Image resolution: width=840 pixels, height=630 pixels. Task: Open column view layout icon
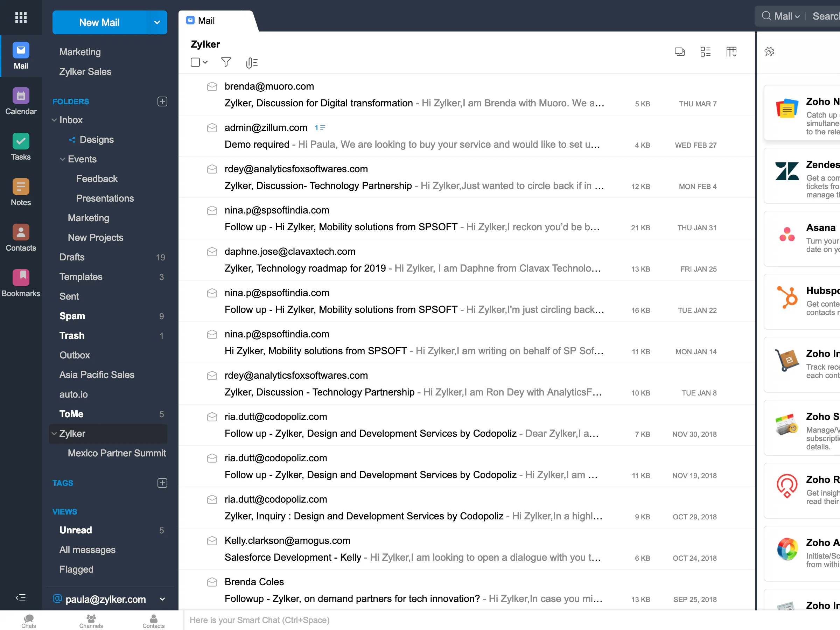point(731,52)
